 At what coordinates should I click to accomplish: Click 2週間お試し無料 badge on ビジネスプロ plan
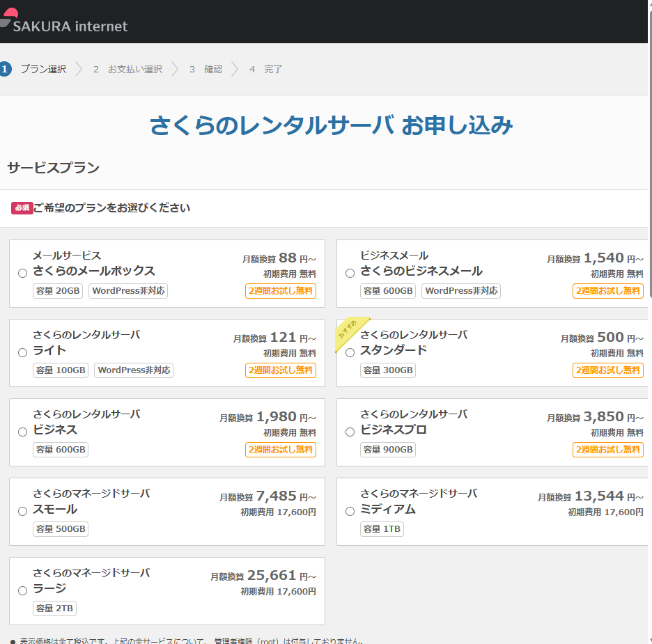coord(607,450)
